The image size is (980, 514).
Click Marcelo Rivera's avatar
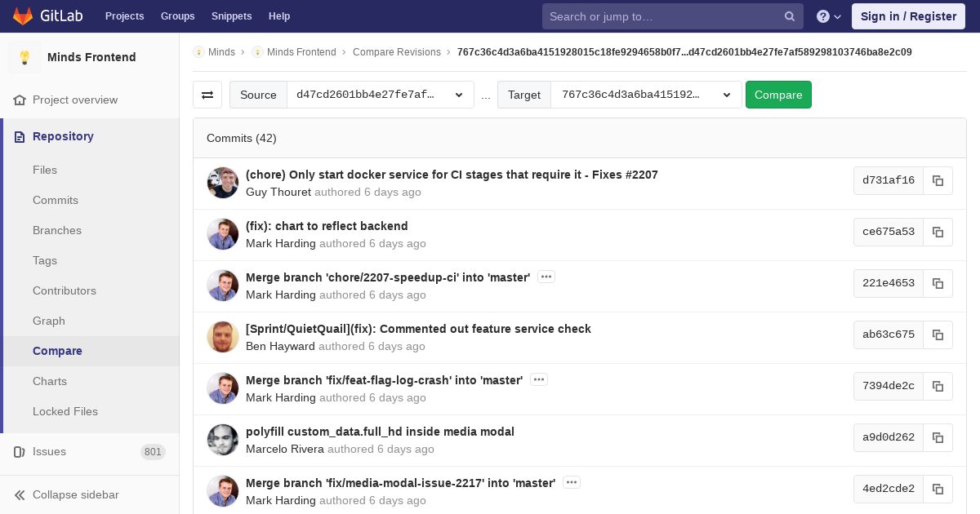[223, 440]
